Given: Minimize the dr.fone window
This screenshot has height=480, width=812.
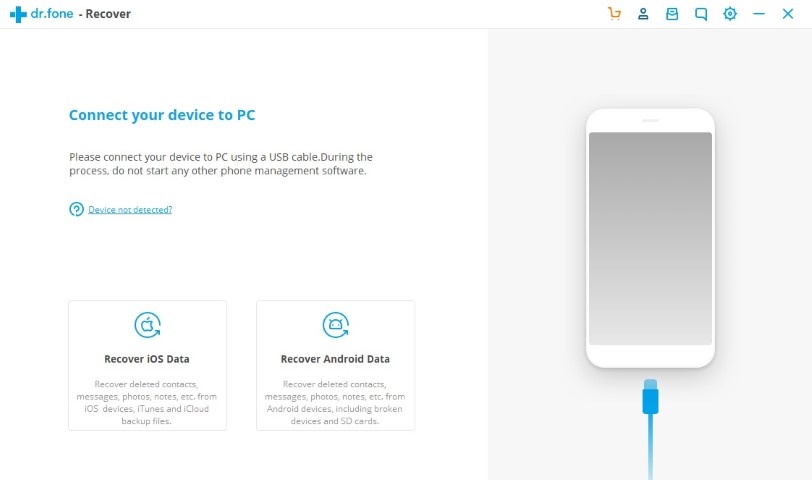Looking at the screenshot, I should 759,14.
